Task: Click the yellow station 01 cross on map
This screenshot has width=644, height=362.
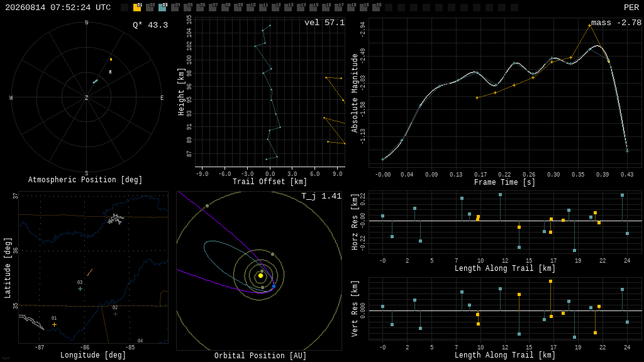Action: 54,325
